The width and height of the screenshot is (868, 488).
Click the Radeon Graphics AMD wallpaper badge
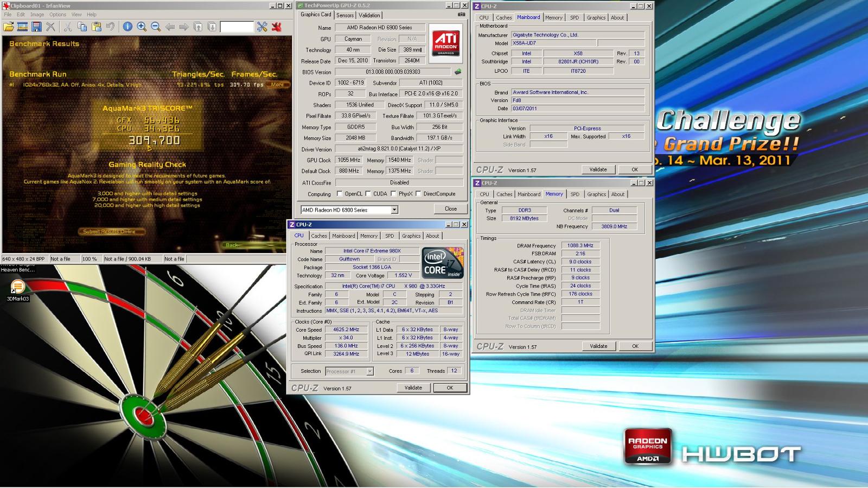[x=648, y=447]
